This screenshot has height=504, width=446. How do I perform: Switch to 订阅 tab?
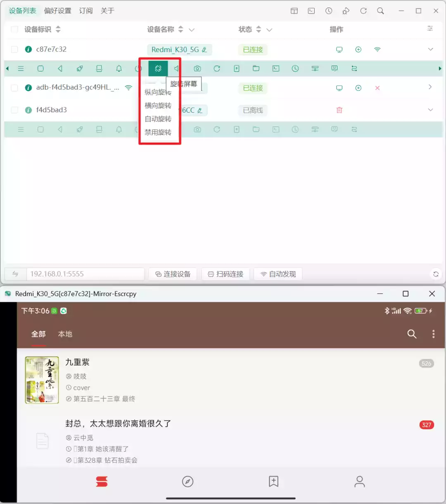(x=86, y=11)
